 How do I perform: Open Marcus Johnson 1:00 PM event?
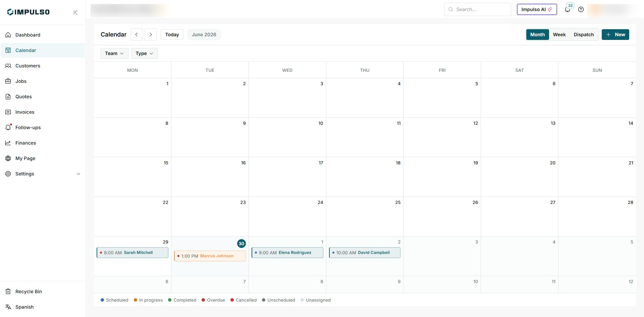click(x=210, y=256)
